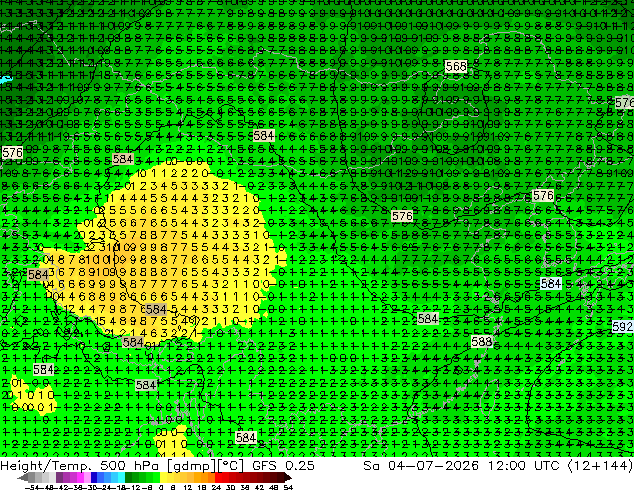Image resolution: width=634 pixels, height=490 pixels.
Task: Pick the bright red legend swatch
Action: [x=218, y=477]
